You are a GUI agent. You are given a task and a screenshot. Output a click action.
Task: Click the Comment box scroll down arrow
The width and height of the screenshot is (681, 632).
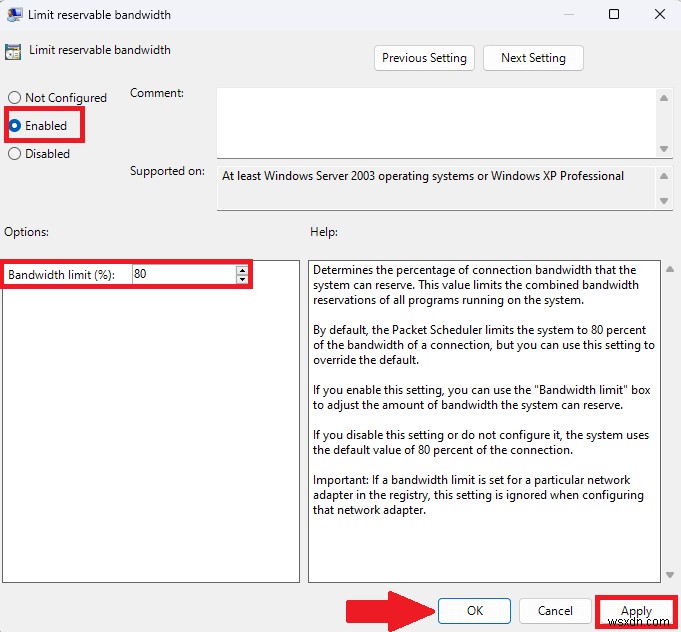point(664,149)
